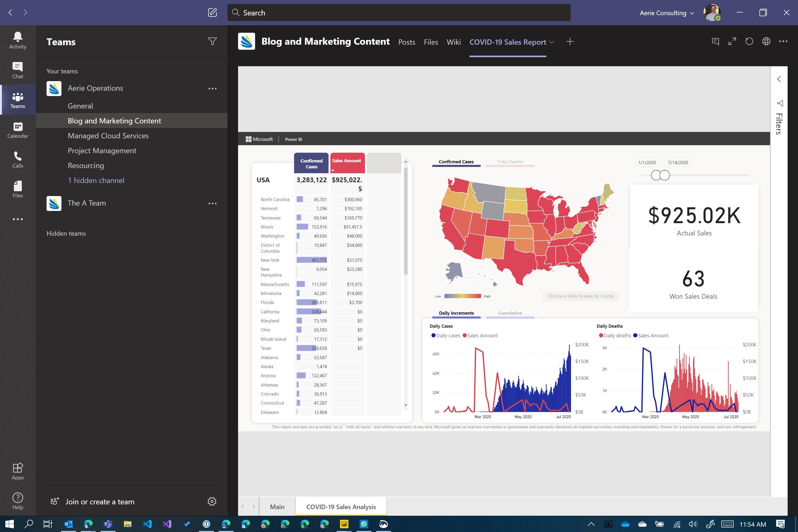Open Windows notification center
This screenshot has width=798, height=532.
pyautogui.click(x=780, y=524)
